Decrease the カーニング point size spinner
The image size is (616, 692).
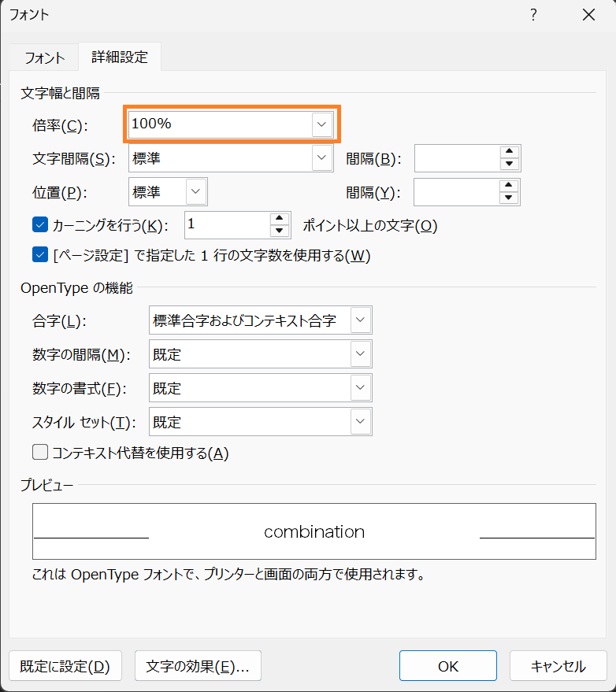[x=279, y=231]
